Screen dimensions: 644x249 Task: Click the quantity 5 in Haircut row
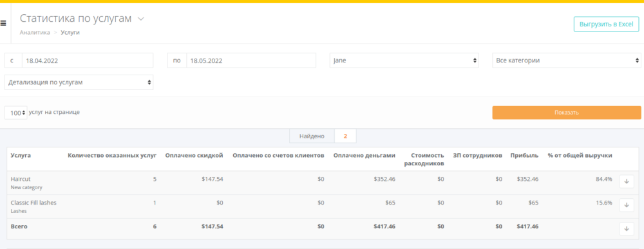point(155,180)
